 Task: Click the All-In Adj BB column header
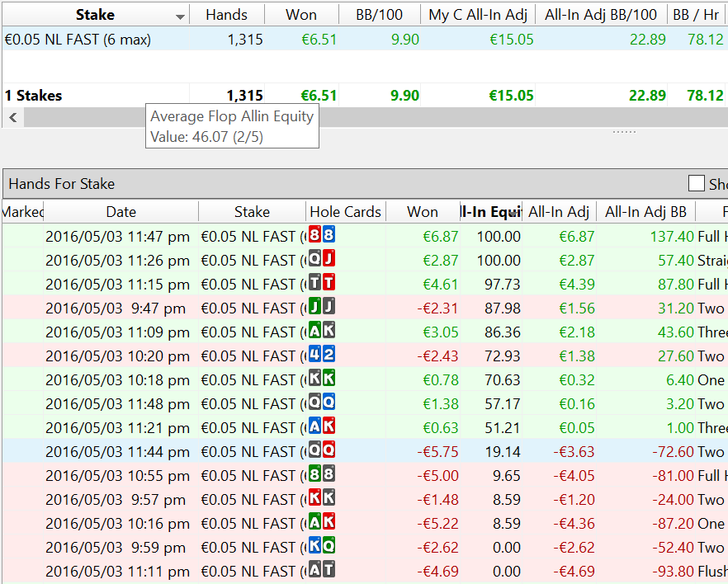(645, 212)
